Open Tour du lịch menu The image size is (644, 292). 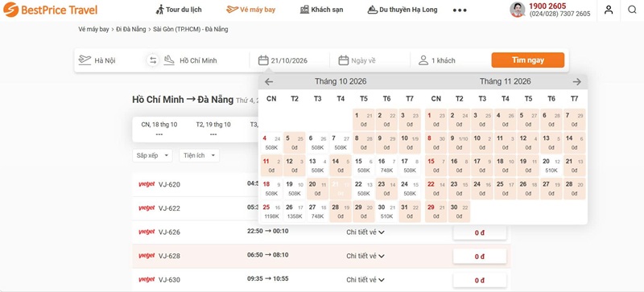pyautogui.click(x=179, y=10)
